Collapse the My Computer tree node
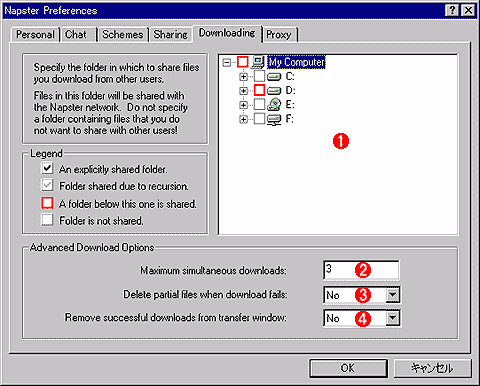Screen dimensions: 480x386 tap(227, 62)
